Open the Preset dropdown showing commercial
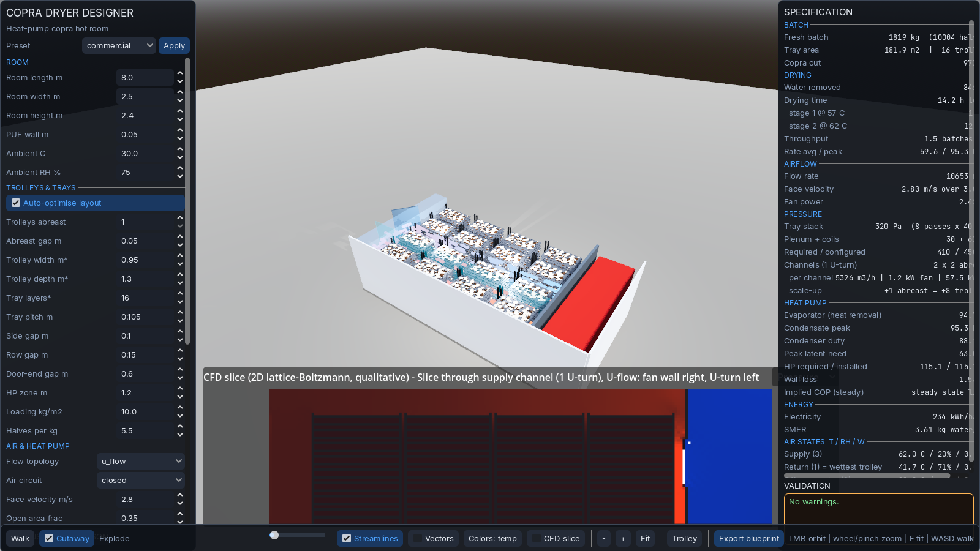Viewport: 980px width, 551px height. click(x=119, y=46)
